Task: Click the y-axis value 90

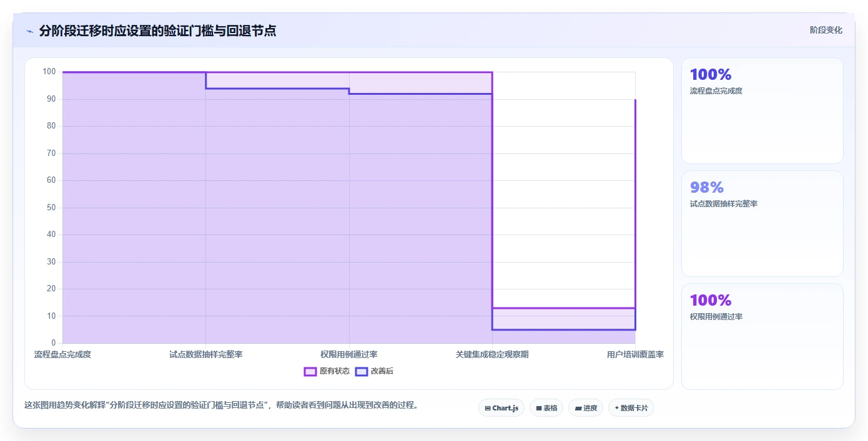Action: coord(51,99)
